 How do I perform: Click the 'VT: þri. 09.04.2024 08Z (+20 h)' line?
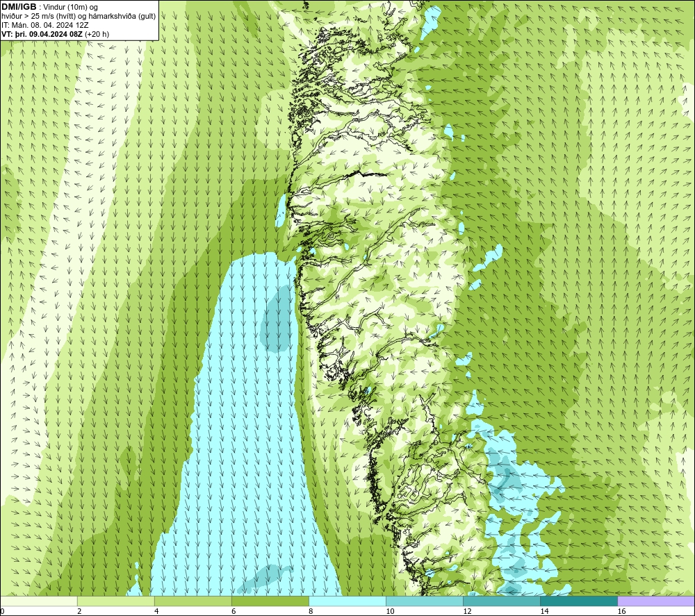coord(55,34)
